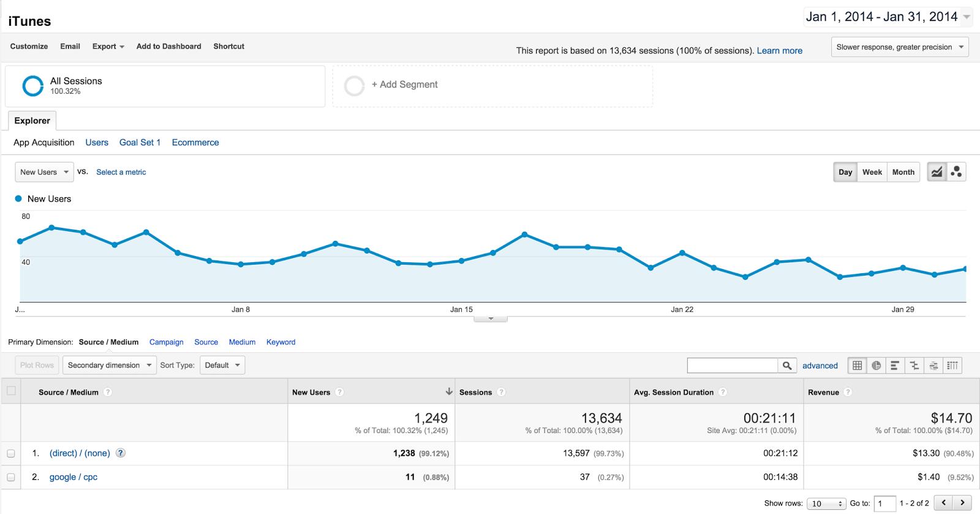Open help for Avg. Session Duration column
980x514 pixels.
tap(723, 392)
